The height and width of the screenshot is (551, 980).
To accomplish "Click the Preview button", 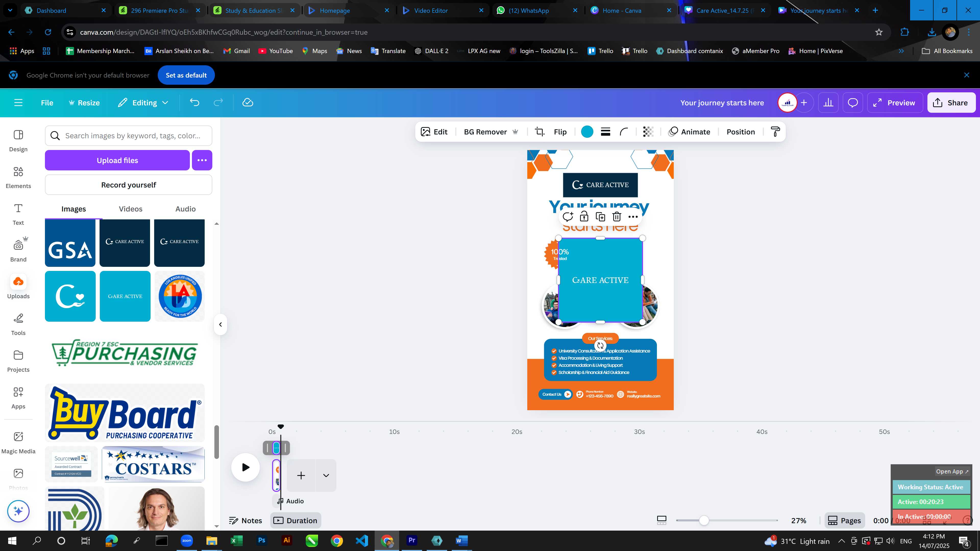I will click(x=895, y=103).
